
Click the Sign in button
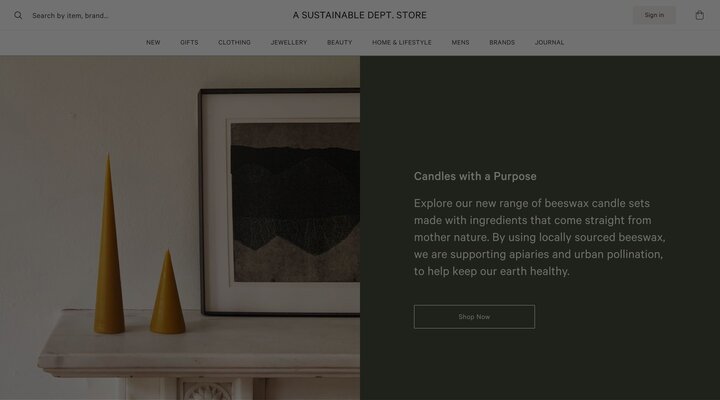654,15
